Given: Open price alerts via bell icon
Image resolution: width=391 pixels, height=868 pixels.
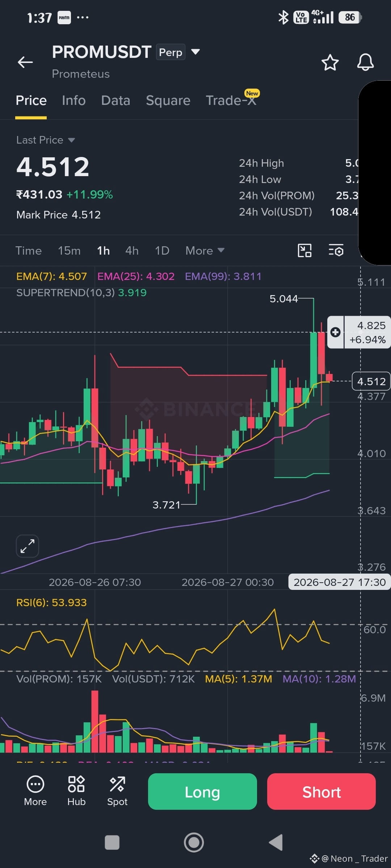Looking at the screenshot, I should [x=365, y=62].
